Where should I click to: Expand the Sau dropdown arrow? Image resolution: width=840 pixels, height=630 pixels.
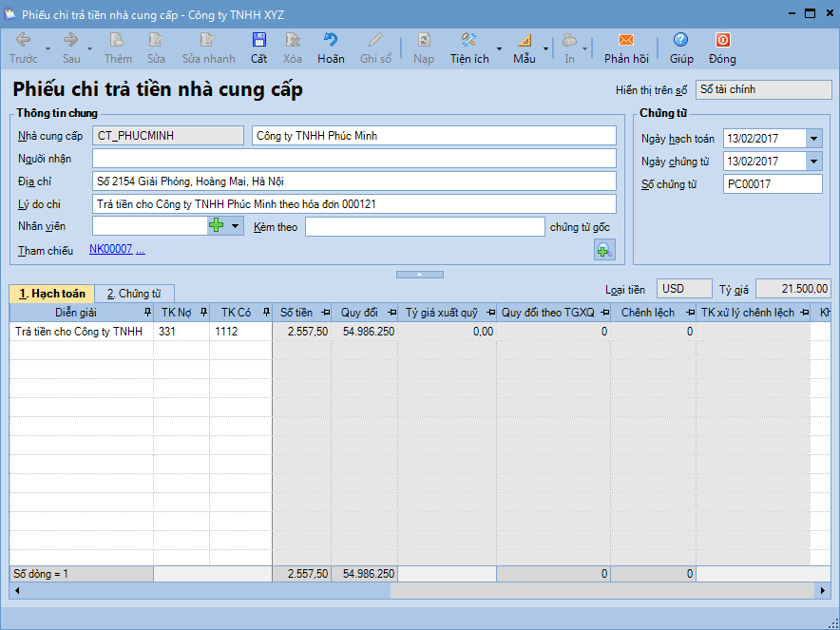tap(89, 48)
